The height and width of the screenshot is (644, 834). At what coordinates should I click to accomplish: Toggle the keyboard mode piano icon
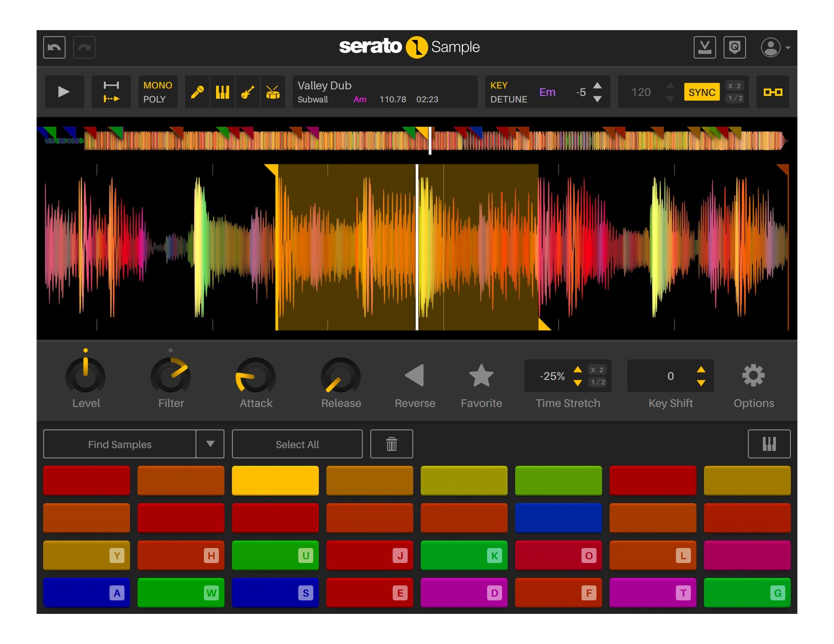coord(769,444)
